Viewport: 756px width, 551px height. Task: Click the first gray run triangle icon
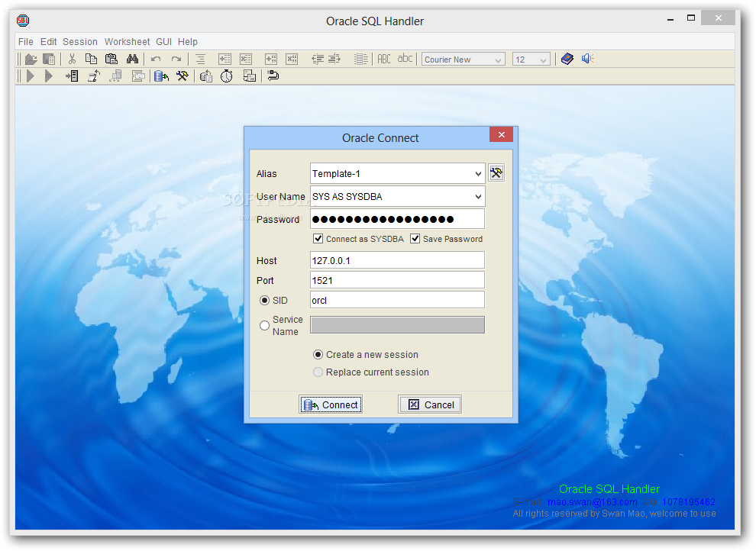point(31,76)
